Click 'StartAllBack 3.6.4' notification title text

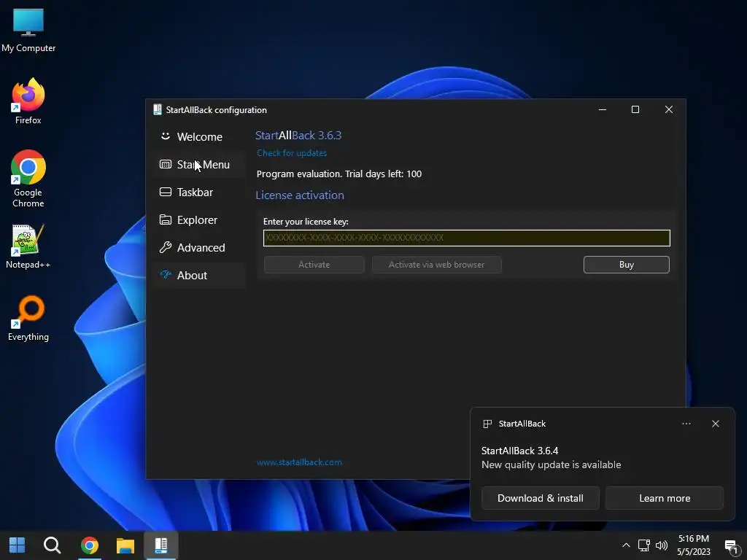pyautogui.click(x=519, y=451)
